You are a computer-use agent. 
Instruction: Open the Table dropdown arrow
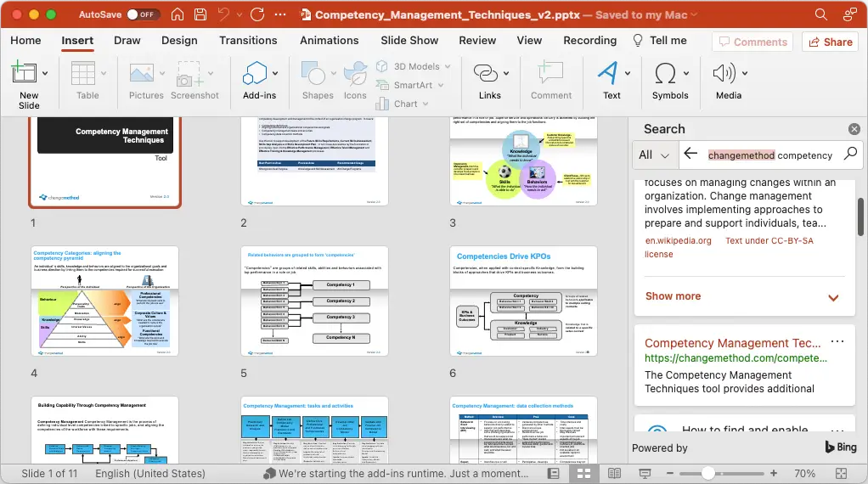(104, 73)
